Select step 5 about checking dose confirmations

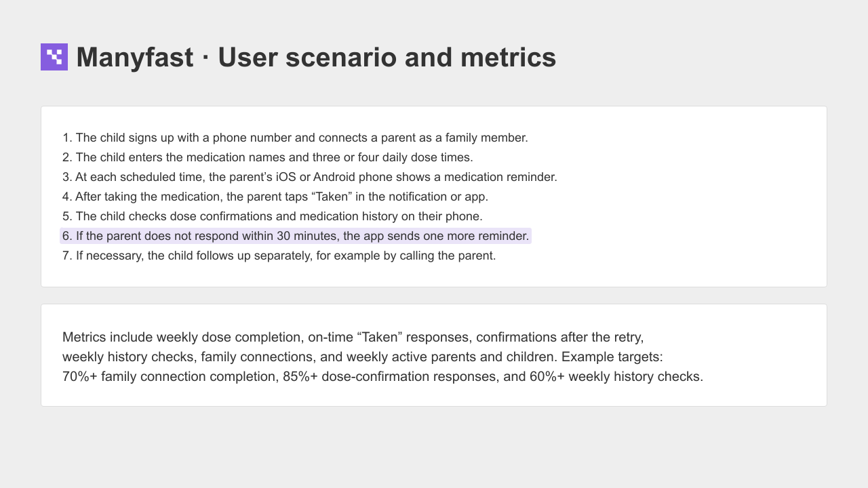point(273,216)
